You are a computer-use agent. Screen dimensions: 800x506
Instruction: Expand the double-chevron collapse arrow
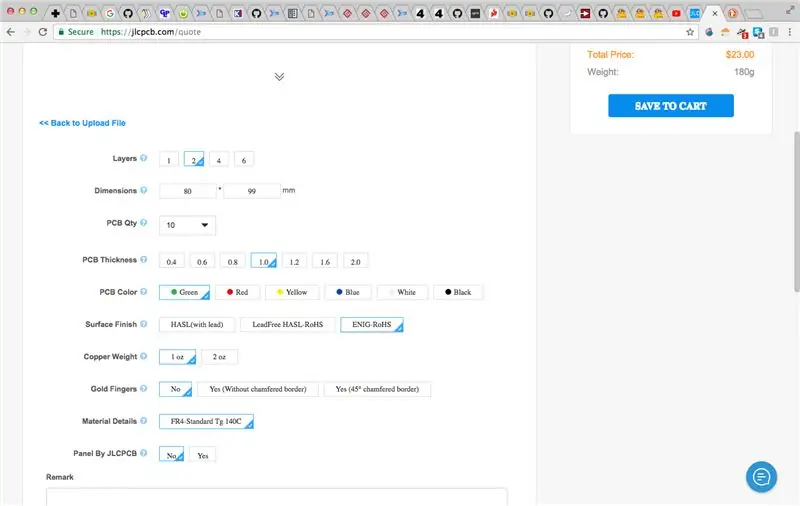pos(279,77)
